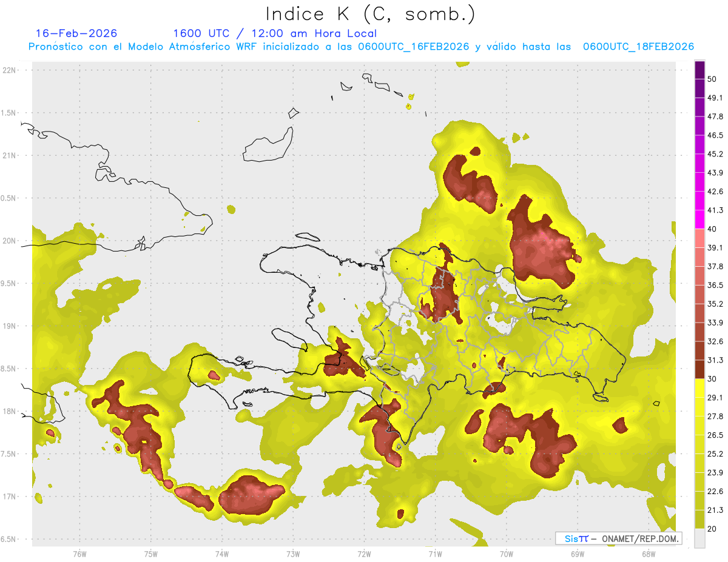Click the colorbar value "26.5"
The width and height of the screenshot is (728, 562).
[x=715, y=435]
